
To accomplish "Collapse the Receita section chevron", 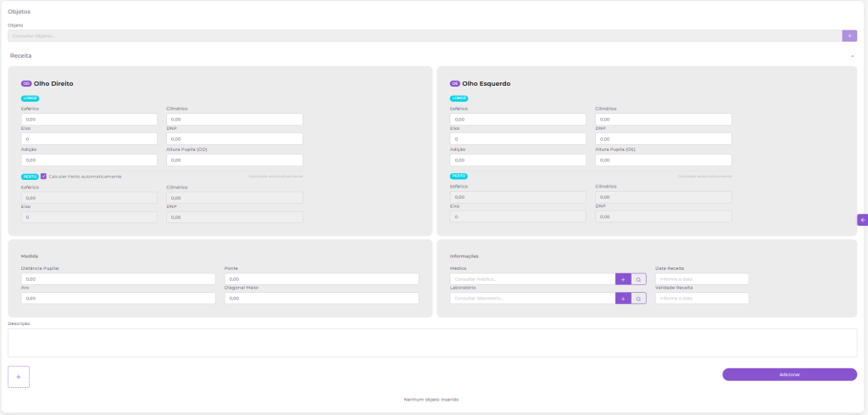I will click(x=852, y=55).
